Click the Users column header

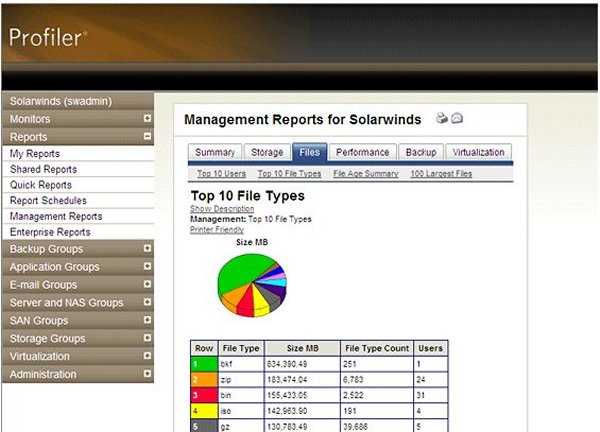[430, 348]
